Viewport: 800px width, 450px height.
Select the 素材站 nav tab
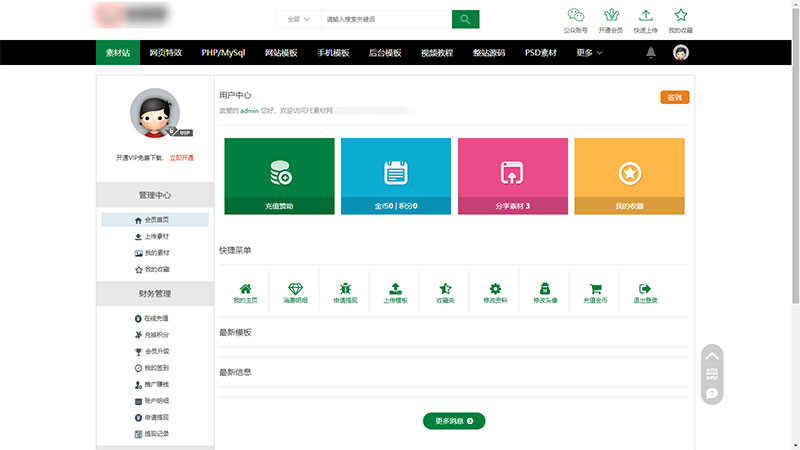pyautogui.click(x=118, y=53)
